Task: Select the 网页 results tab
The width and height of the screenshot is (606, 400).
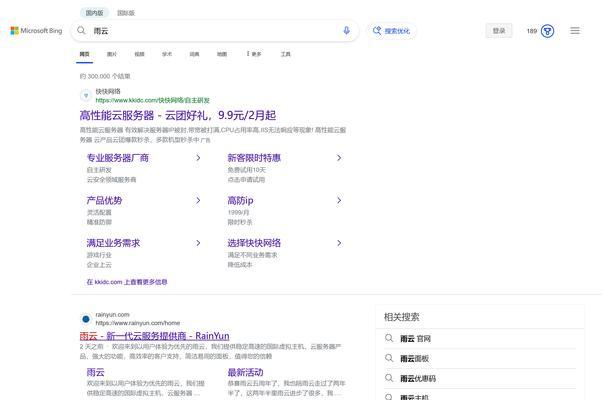Action: [x=84, y=54]
